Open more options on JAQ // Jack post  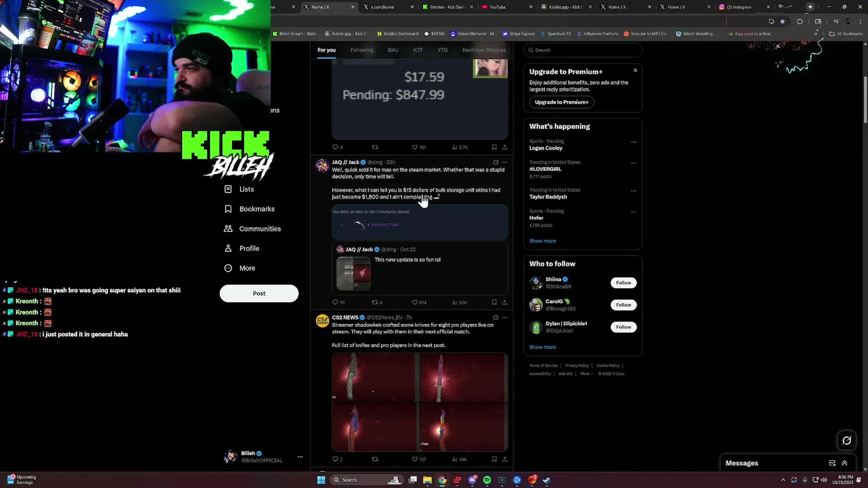(x=504, y=163)
